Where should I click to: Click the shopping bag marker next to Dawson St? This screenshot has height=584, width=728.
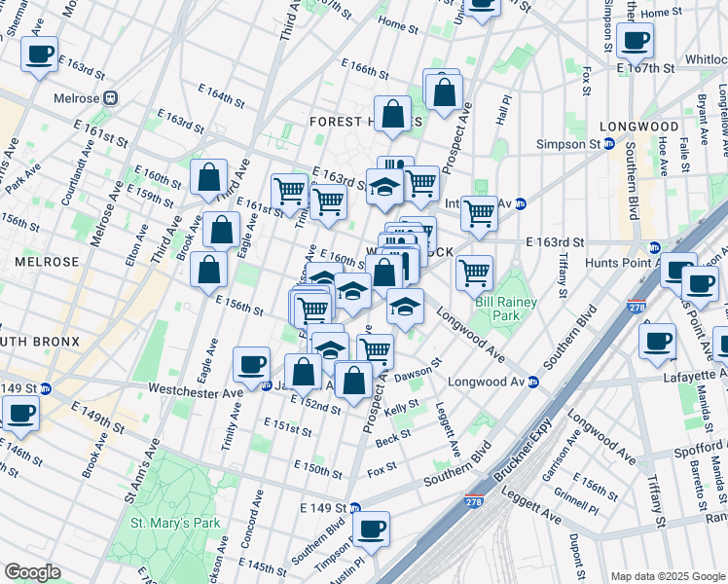click(x=354, y=382)
